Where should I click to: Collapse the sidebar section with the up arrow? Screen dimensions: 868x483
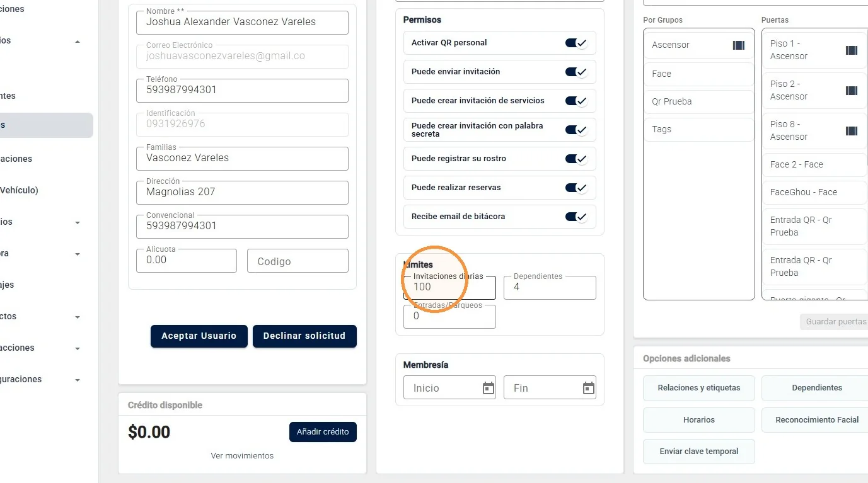[x=78, y=42]
